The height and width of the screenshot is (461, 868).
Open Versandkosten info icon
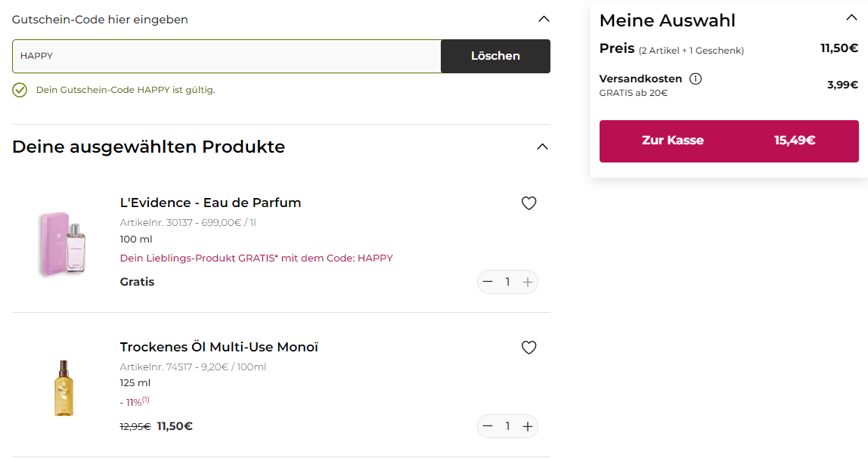(696, 79)
